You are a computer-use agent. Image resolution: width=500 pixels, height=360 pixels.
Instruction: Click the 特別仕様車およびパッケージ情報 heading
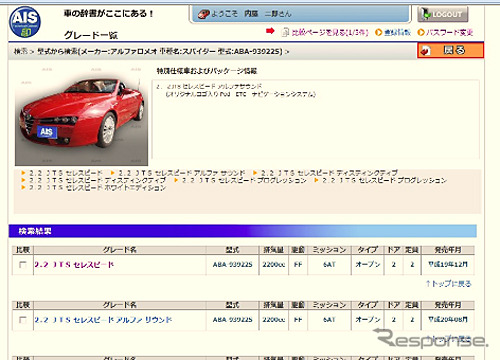207,71
